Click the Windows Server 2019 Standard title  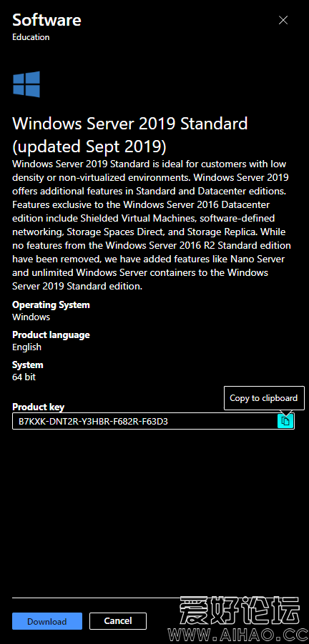130,134
